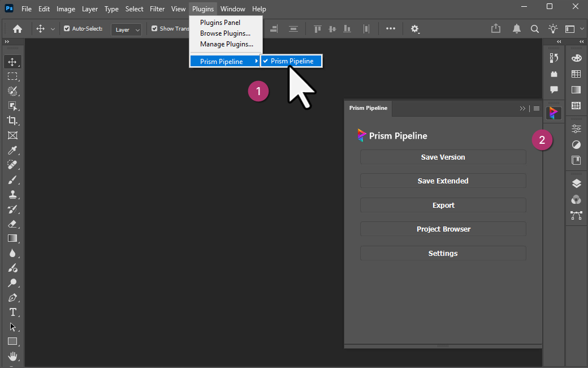Viewport: 588px width, 368px height.
Task: Toggle the Auto-Select checkbox
Action: click(67, 29)
